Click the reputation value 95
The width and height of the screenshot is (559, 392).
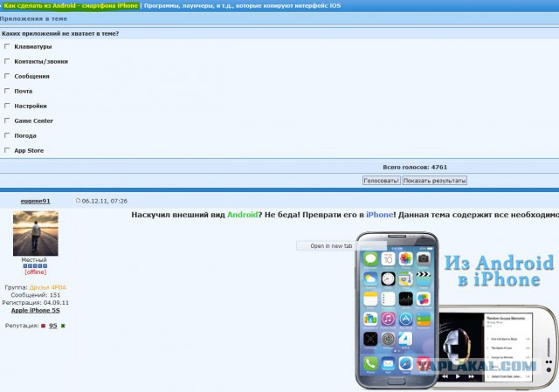coord(52,326)
